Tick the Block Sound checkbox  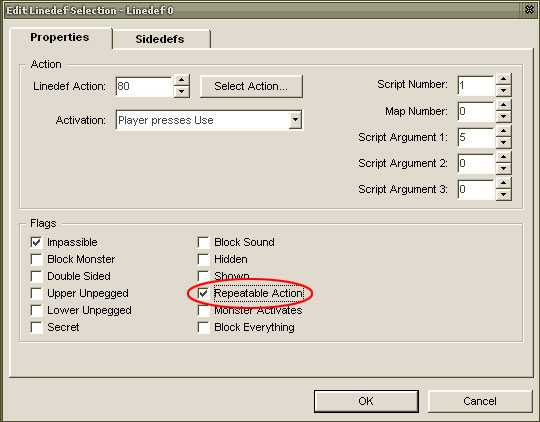(204, 242)
